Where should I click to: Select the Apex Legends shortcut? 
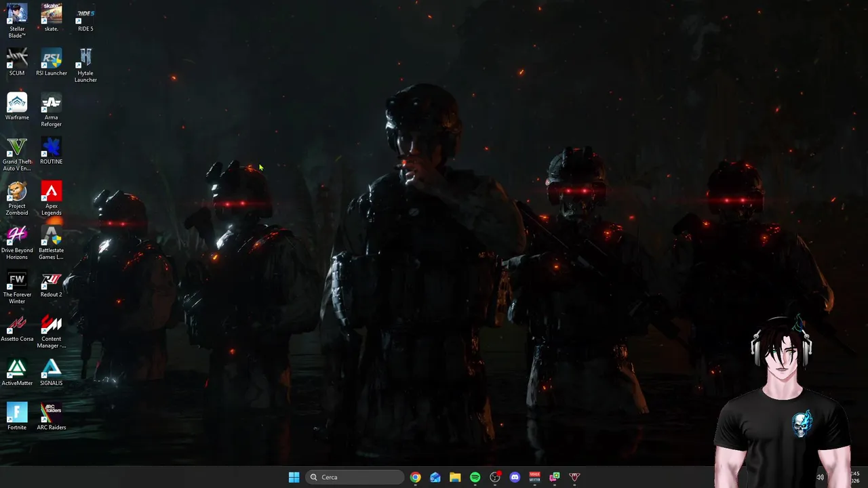click(52, 199)
